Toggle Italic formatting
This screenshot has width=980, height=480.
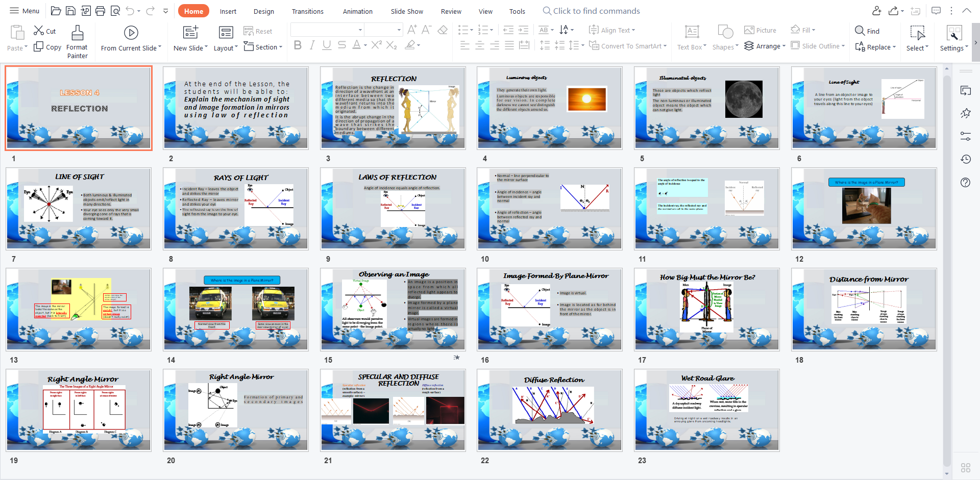pyautogui.click(x=312, y=45)
